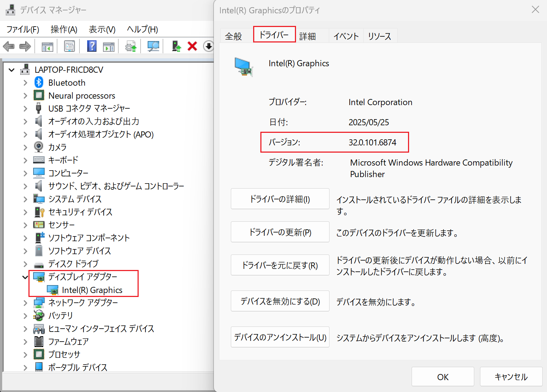
Task: Expand the ネットワーク アダプター node
Action: pos(25,303)
